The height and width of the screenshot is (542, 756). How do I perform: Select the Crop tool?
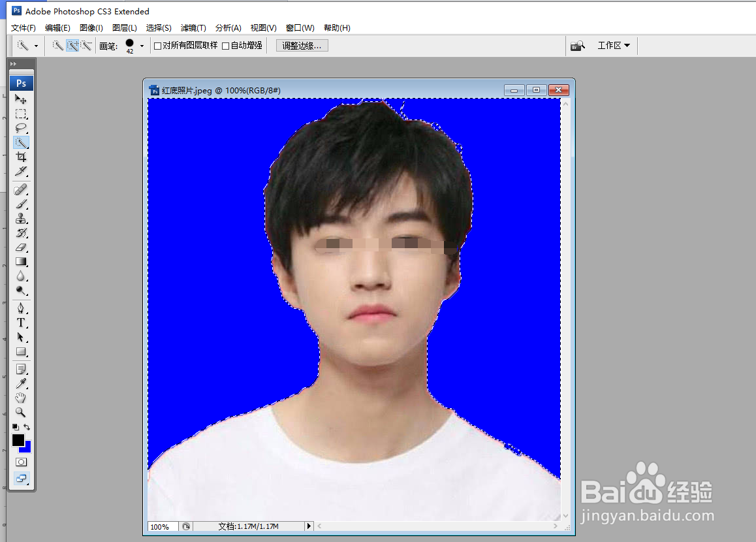[22, 157]
